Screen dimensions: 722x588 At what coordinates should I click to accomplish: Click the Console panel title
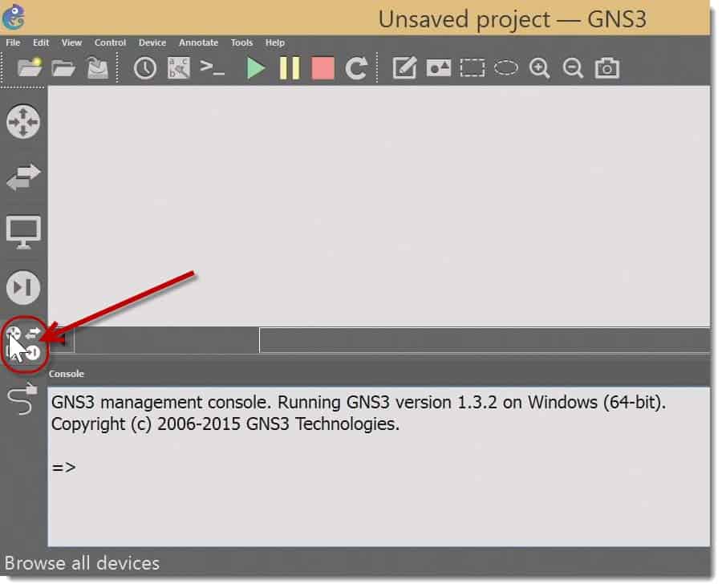pyautogui.click(x=67, y=374)
